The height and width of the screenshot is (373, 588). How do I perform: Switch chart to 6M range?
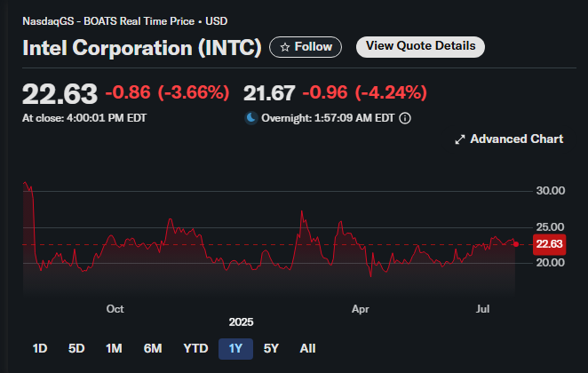coord(153,349)
